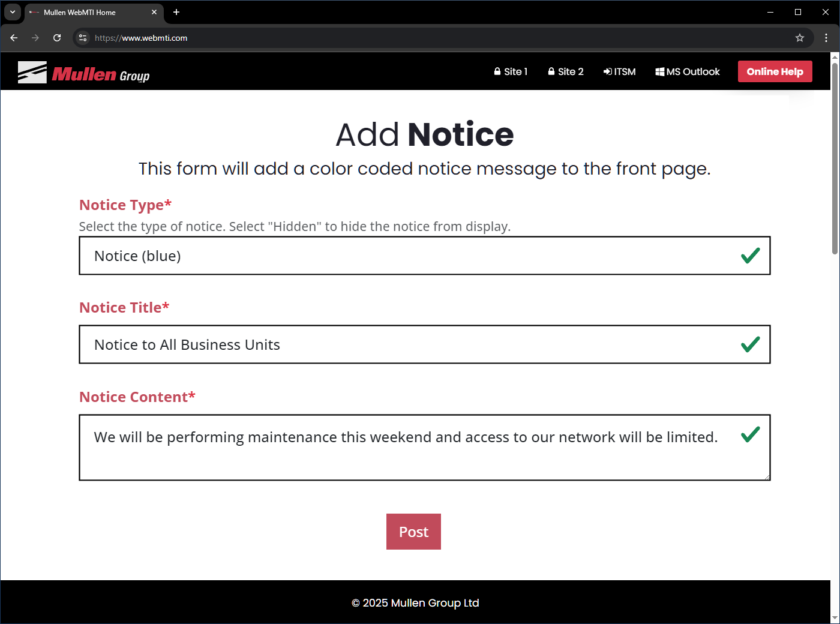Viewport: 840px width, 624px height.
Task: Click the back navigation arrow
Action: click(13, 37)
